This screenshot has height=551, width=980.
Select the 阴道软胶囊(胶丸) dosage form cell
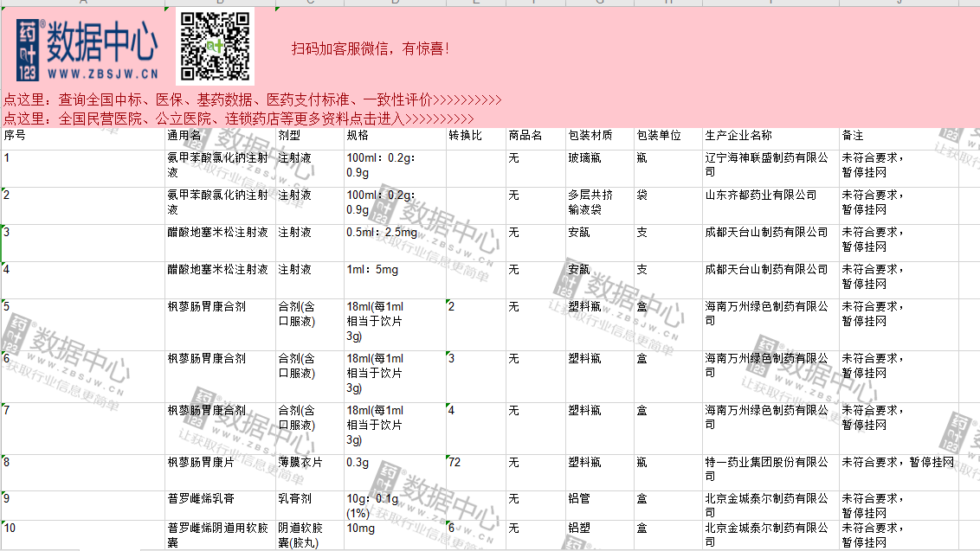pos(310,535)
